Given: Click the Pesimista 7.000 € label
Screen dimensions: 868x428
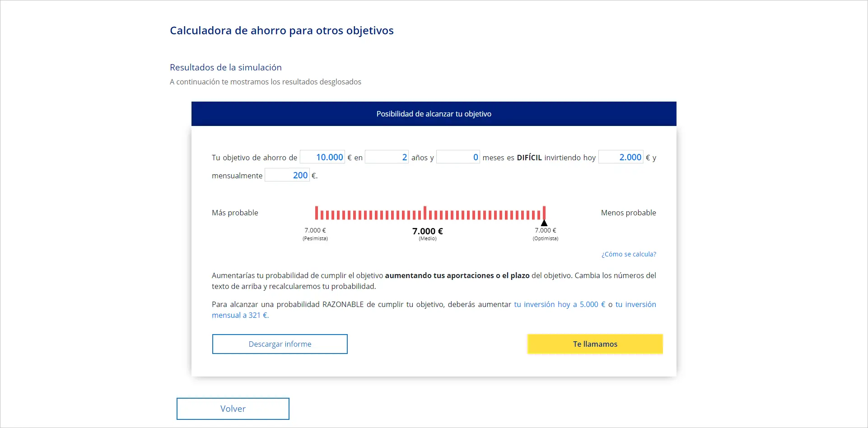Looking at the screenshot, I should pyautogui.click(x=315, y=231).
